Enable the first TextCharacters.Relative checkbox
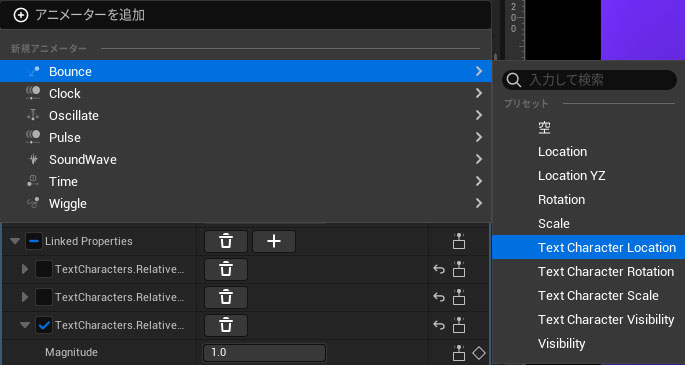Viewport: 685px width, 365px height. 44,269
